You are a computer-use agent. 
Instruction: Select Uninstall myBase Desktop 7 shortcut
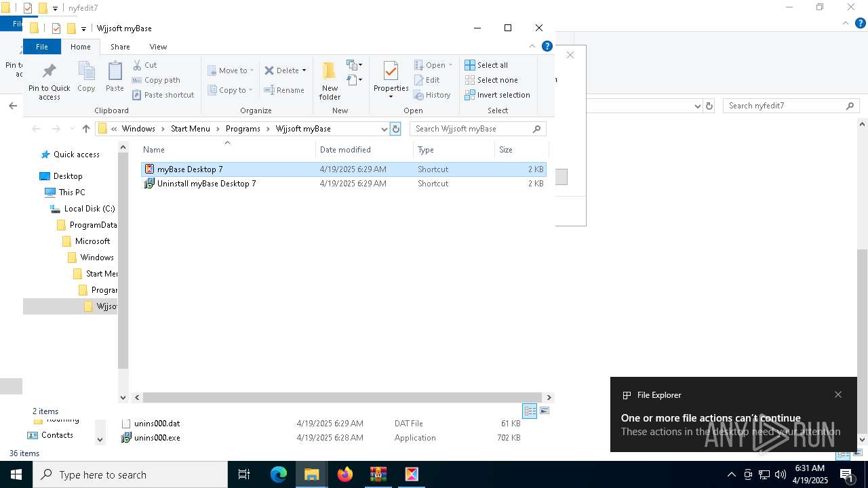[x=343, y=184]
